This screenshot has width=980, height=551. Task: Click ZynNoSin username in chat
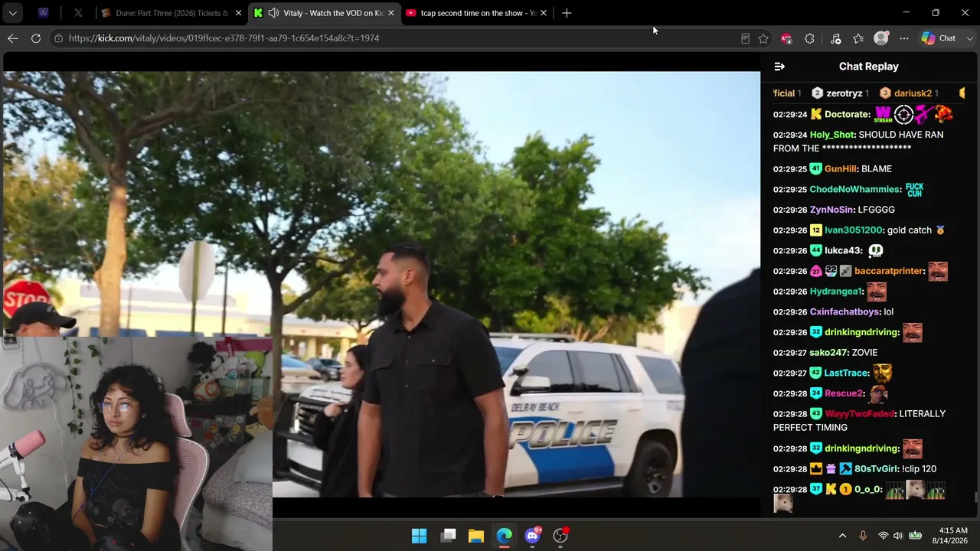(x=831, y=210)
